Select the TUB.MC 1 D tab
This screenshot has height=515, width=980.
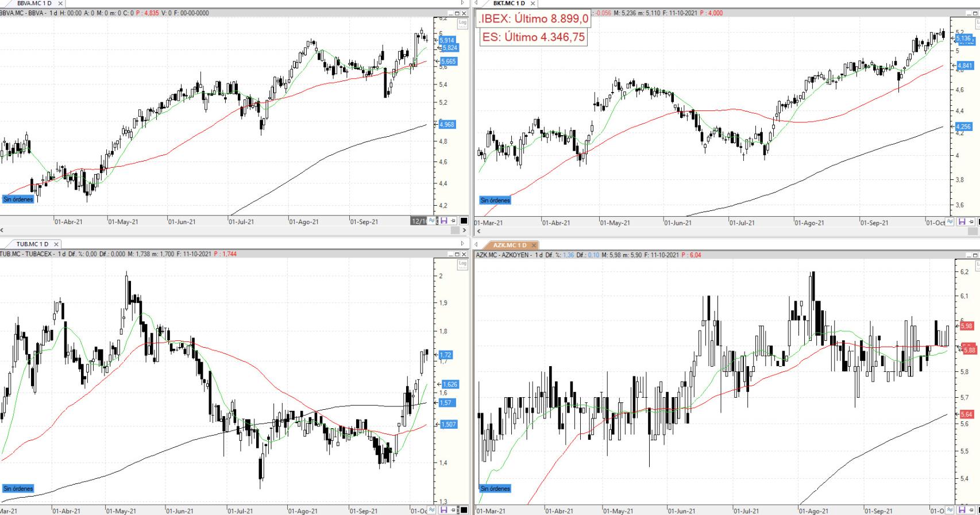pyautogui.click(x=32, y=244)
